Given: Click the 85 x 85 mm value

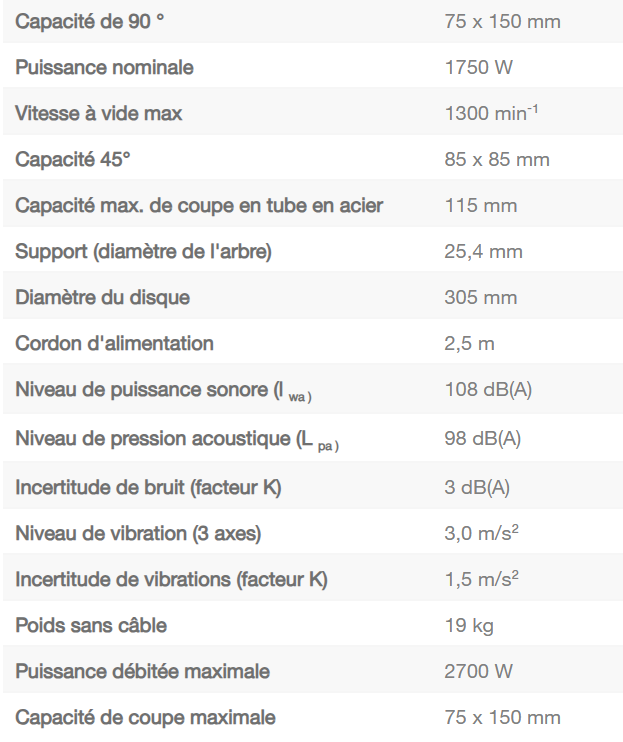Looking at the screenshot, I should (497, 160).
